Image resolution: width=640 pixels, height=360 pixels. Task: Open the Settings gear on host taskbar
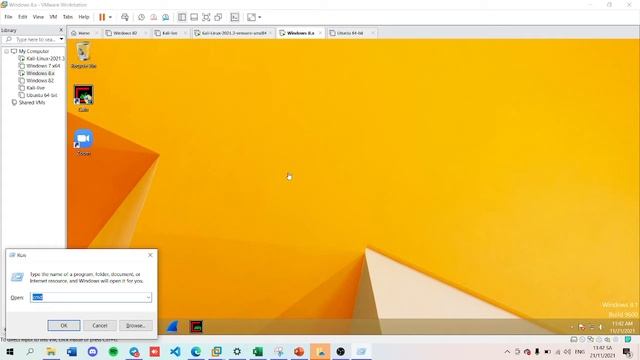click(x=237, y=351)
